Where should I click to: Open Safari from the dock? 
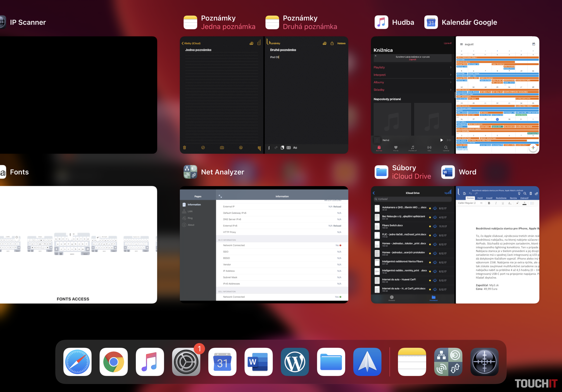pyautogui.click(x=77, y=362)
